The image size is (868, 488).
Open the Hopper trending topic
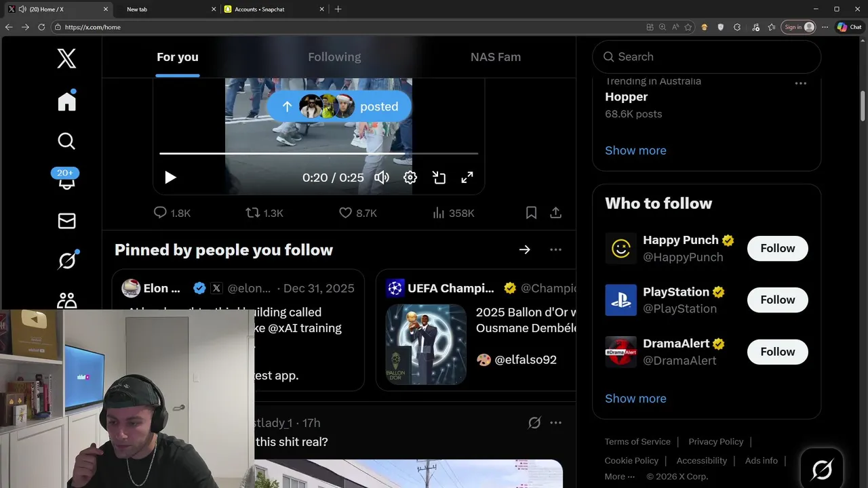[627, 97]
